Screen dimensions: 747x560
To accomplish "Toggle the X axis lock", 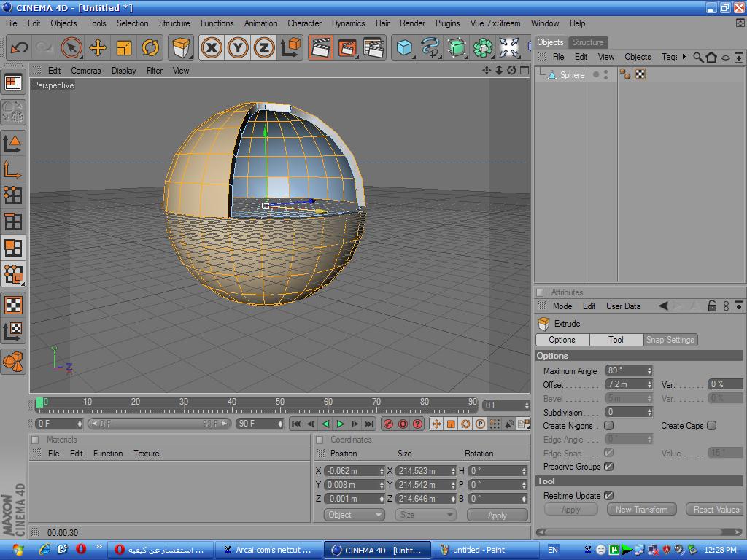I will coord(212,47).
